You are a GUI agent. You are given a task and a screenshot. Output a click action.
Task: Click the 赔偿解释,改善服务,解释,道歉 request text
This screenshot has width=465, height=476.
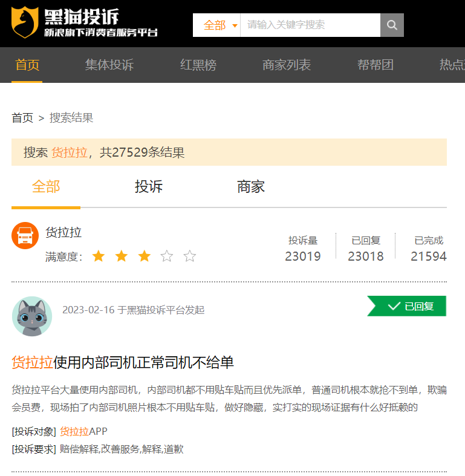coord(122,449)
